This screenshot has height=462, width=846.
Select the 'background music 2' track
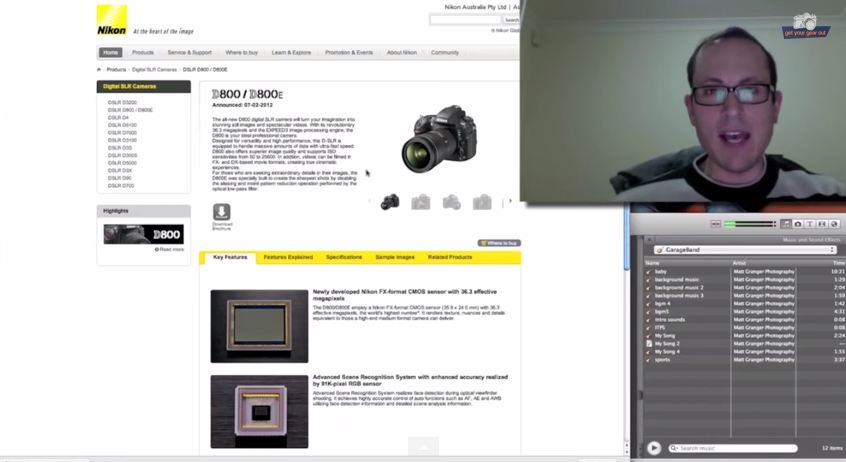tap(679, 287)
